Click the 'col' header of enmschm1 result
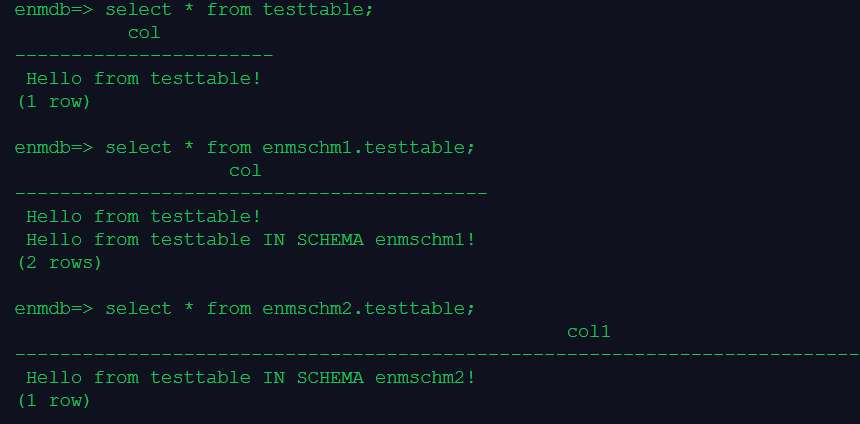The height and width of the screenshot is (424, 860). click(x=245, y=171)
